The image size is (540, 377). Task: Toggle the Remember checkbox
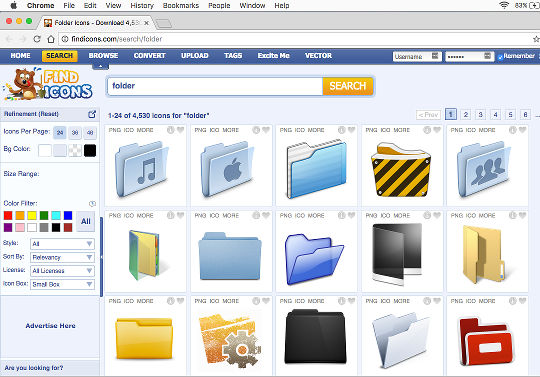(x=500, y=57)
